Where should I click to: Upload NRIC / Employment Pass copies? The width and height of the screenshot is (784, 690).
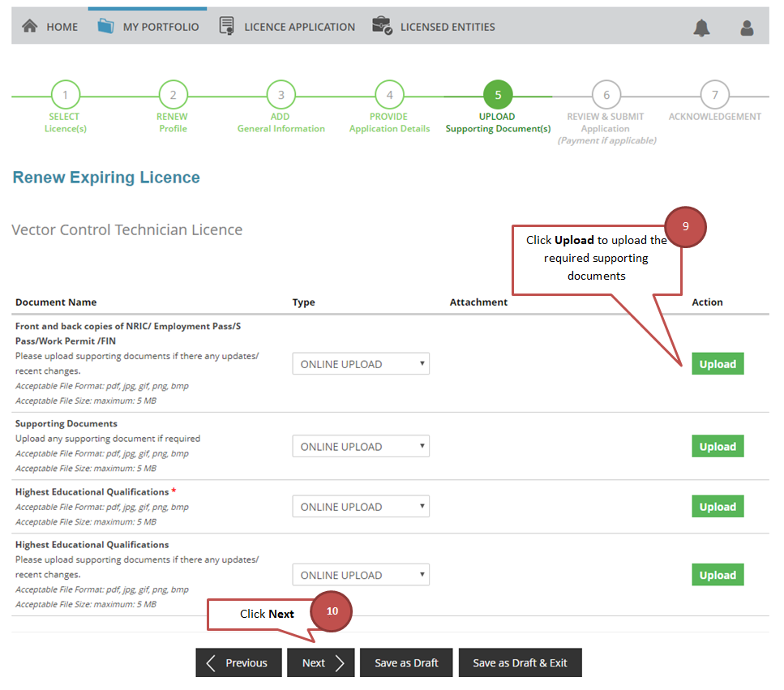pyautogui.click(x=717, y=364)
